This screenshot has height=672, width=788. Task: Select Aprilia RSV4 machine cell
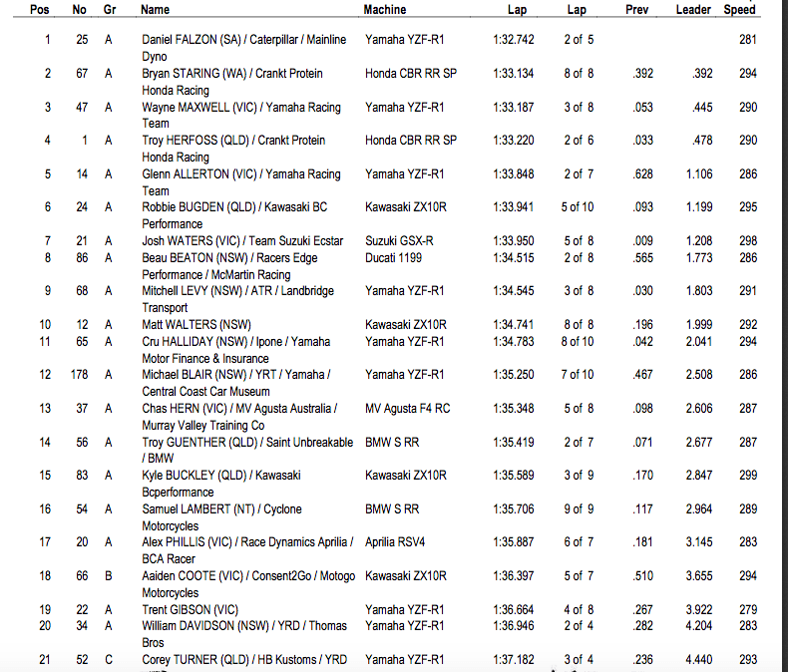click(x=394, y=542)
